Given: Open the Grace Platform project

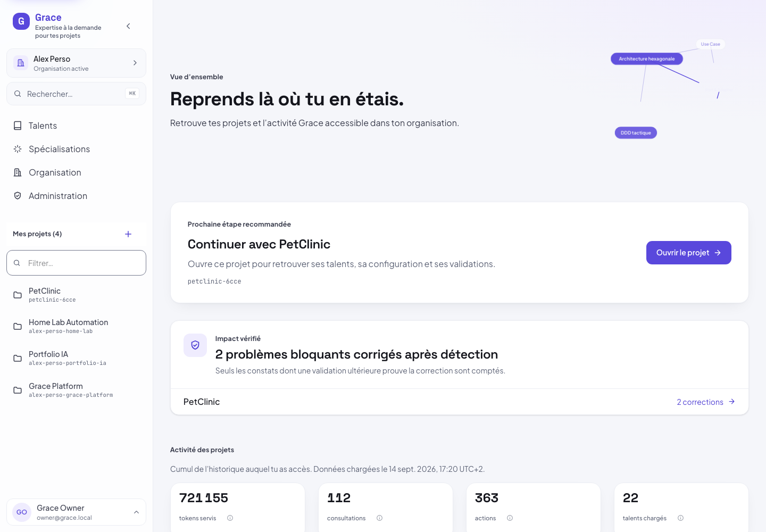Looking at the screenshot, I should point(76,390).
